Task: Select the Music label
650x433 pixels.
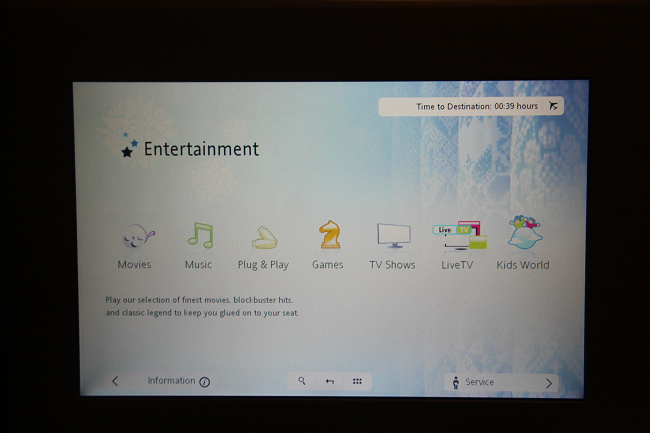Action: click(x=198, y=264)
